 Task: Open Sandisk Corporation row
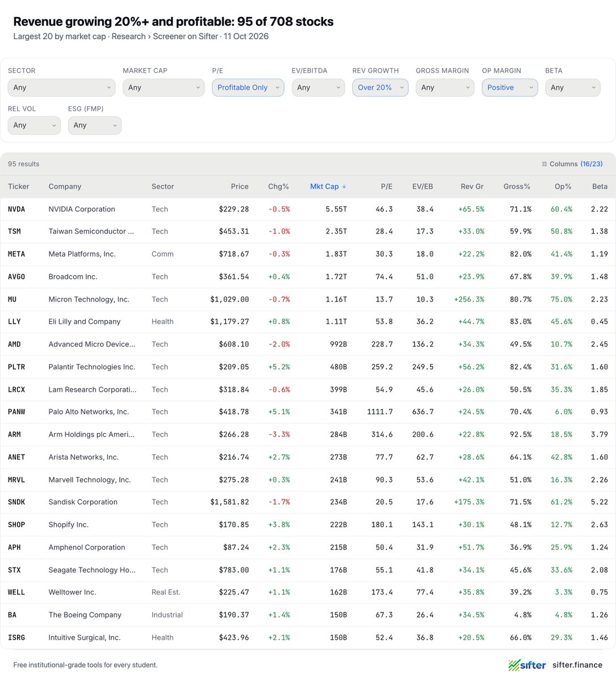click(308, 502)
